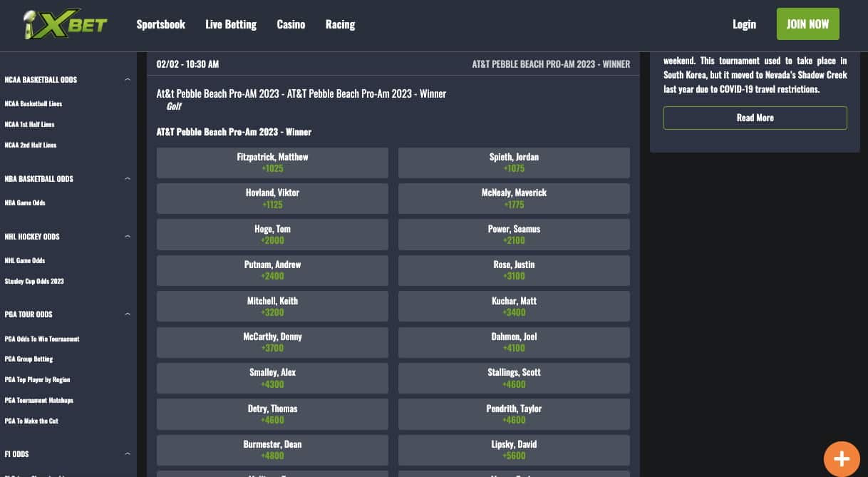Bet on Putnam, Andrew +2400
Image resolution: width=868 pixels, height=477 pixels.
(x=272, y=270)
